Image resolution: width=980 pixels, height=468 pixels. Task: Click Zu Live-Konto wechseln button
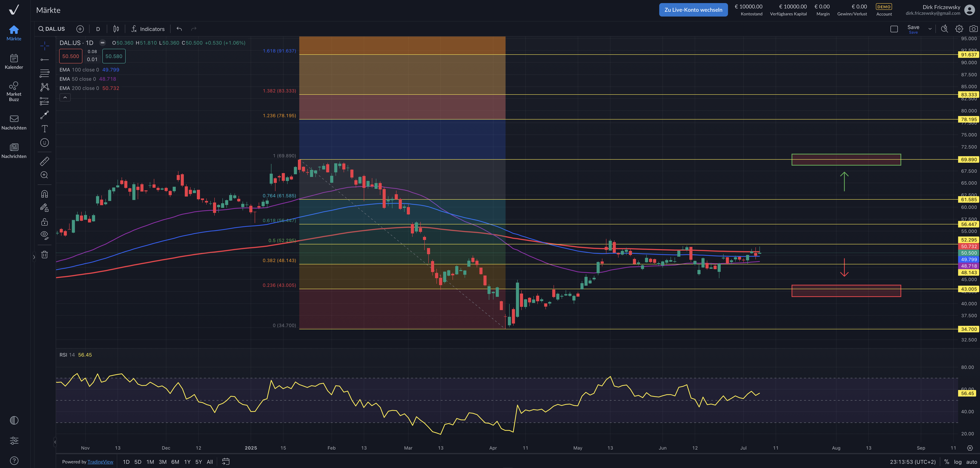(693, 10)
